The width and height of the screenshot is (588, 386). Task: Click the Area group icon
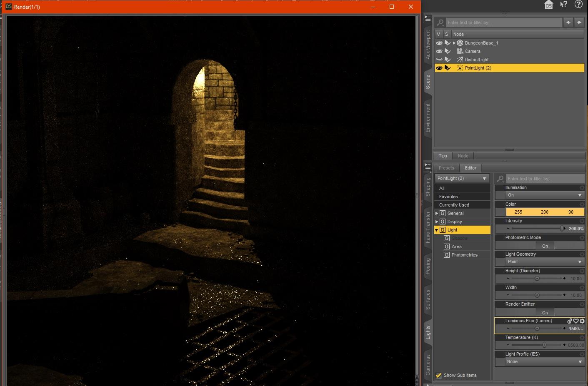click(x=447, y=247)
